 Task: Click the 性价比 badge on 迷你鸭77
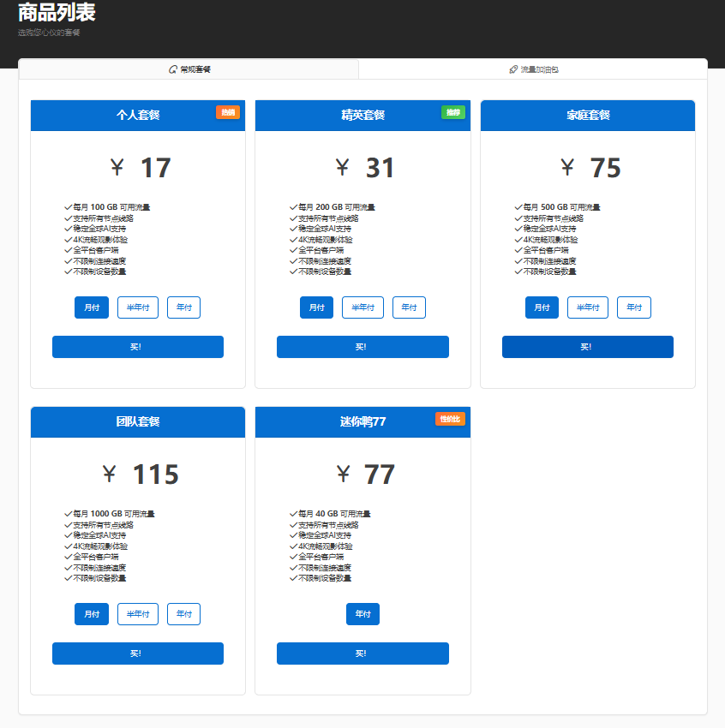pos(450,419)
